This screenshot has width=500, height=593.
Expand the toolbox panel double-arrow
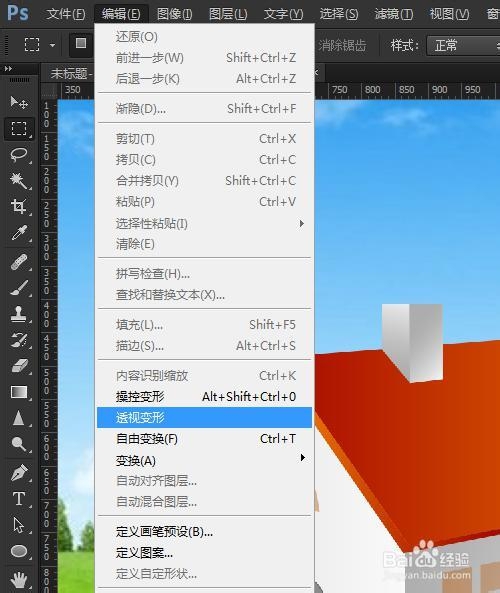[8, 69]
